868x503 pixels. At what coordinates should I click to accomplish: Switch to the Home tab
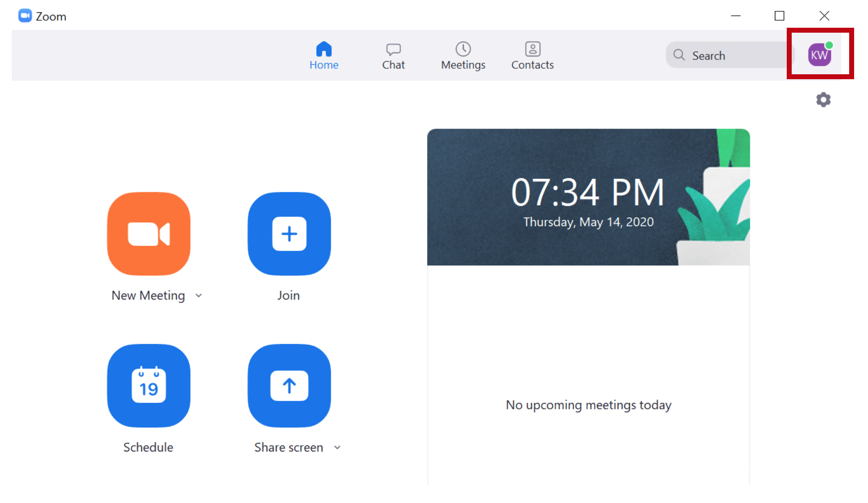coord(324,55)
